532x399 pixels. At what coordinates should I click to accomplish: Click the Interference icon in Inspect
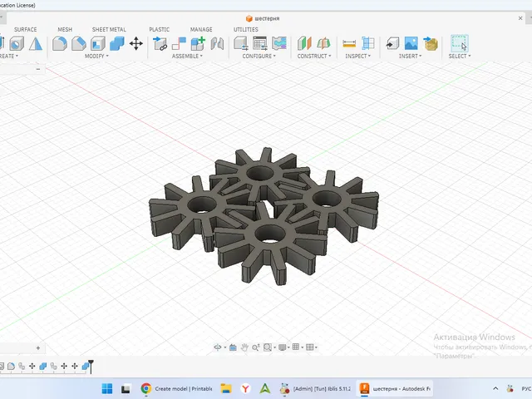click(367, 43)
